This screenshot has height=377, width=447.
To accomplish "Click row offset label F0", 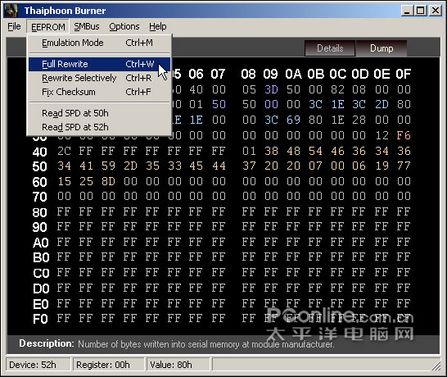I will [40, 319].
